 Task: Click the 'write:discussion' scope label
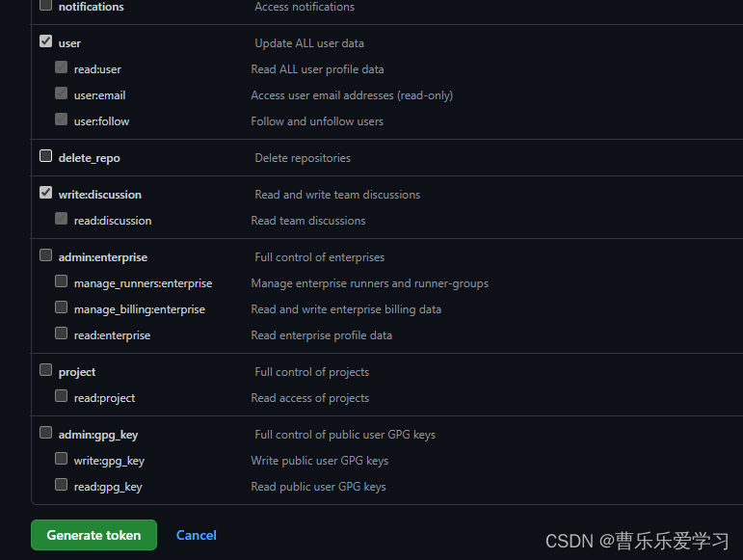tap(100, 195)
